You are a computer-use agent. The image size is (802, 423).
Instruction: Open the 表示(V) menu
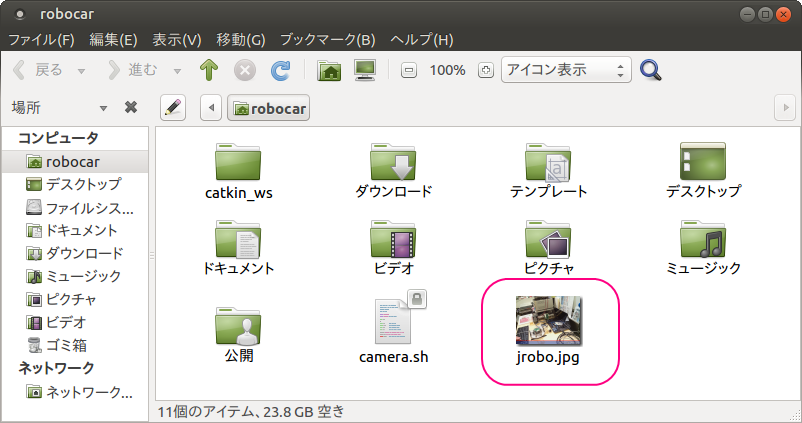[176, 39]
